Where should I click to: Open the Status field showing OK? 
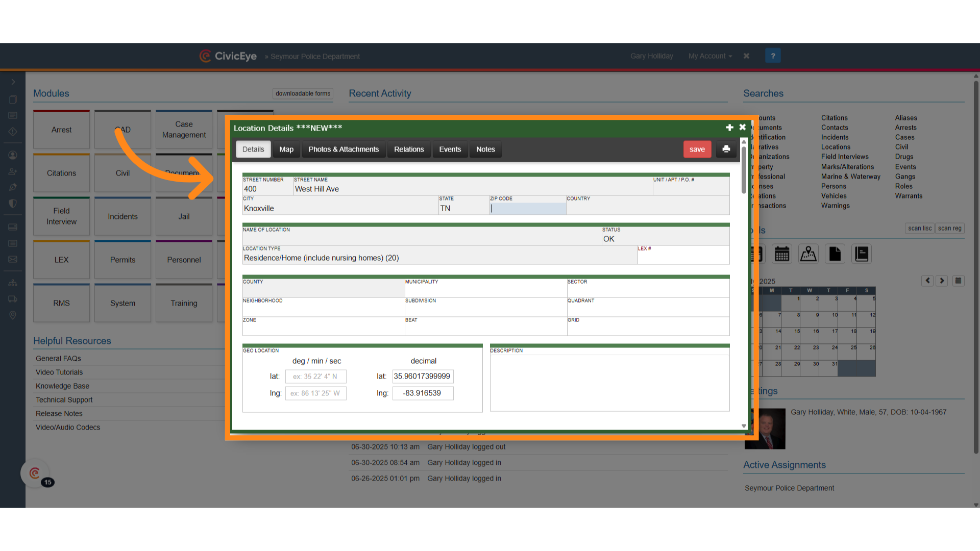click(x=666, y=236)
